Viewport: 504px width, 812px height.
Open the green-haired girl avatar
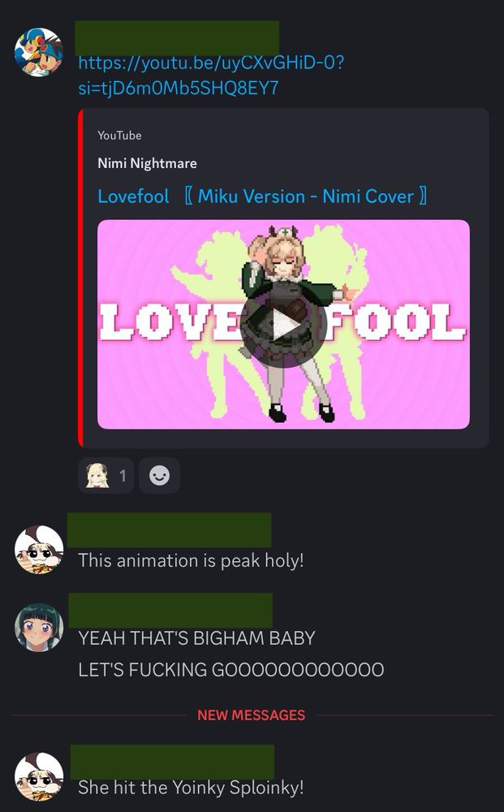tap(39, 628)
